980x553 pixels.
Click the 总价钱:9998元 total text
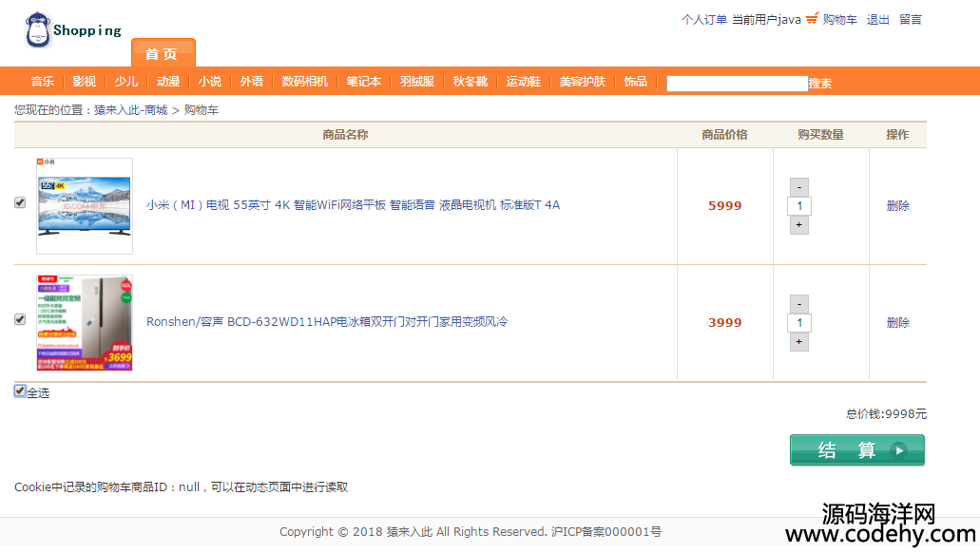click(x=886, y=413)
